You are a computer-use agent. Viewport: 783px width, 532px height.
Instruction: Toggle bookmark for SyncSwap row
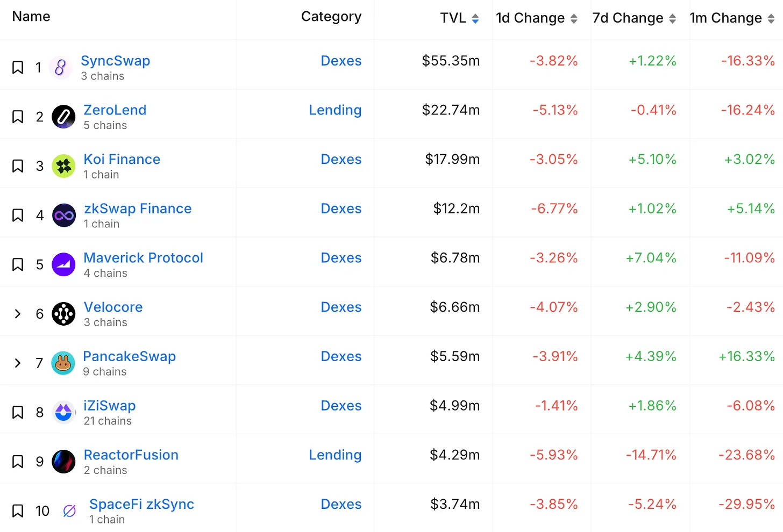(x=18, y=68)
